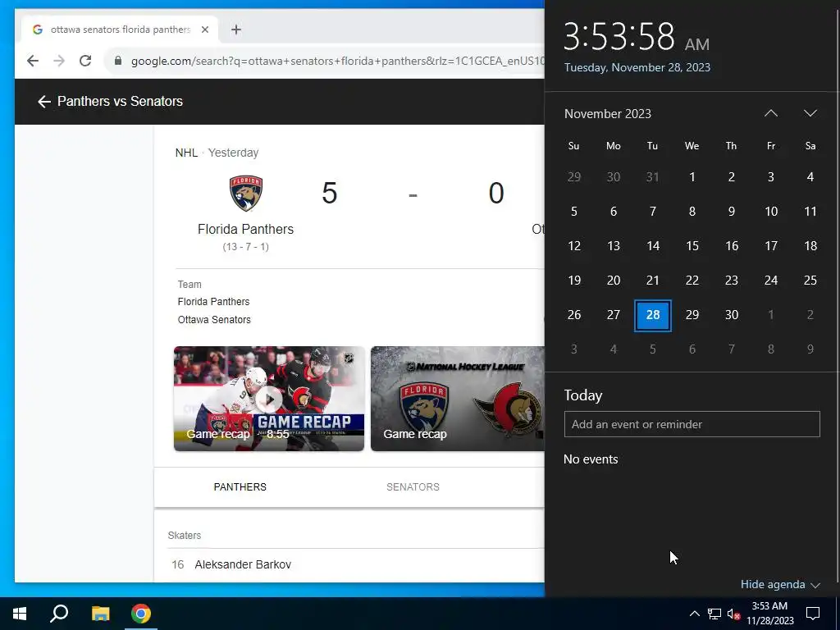Image resolution: width=840 pixels, height=630 pixels.
Task: Select November 13 in calendar
Action: pos(614,246)
